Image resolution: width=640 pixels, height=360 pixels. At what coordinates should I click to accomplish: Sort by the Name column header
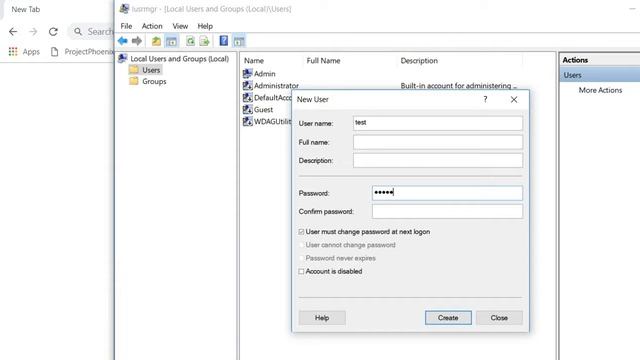pos(254,60)
